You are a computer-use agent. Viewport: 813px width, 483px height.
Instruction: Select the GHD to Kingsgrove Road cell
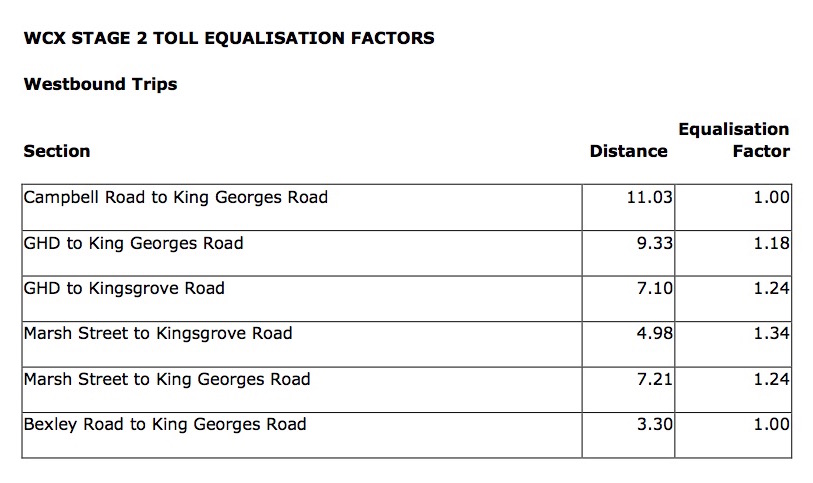click(124, 288)
